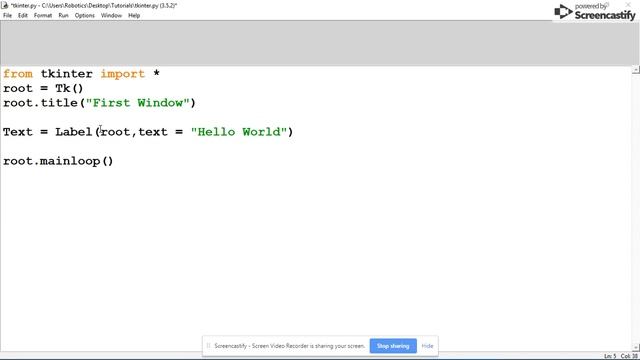Open the File menu
The image size is (640, 360).
7,16
